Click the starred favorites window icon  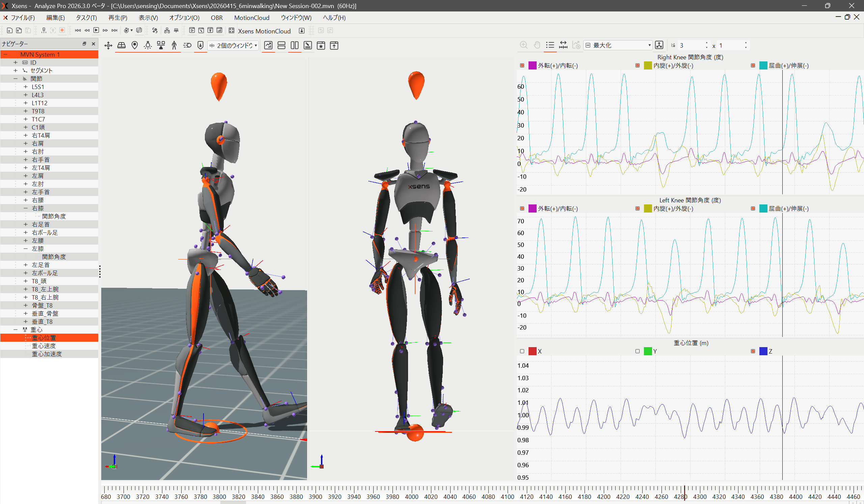tap(321, 46)
